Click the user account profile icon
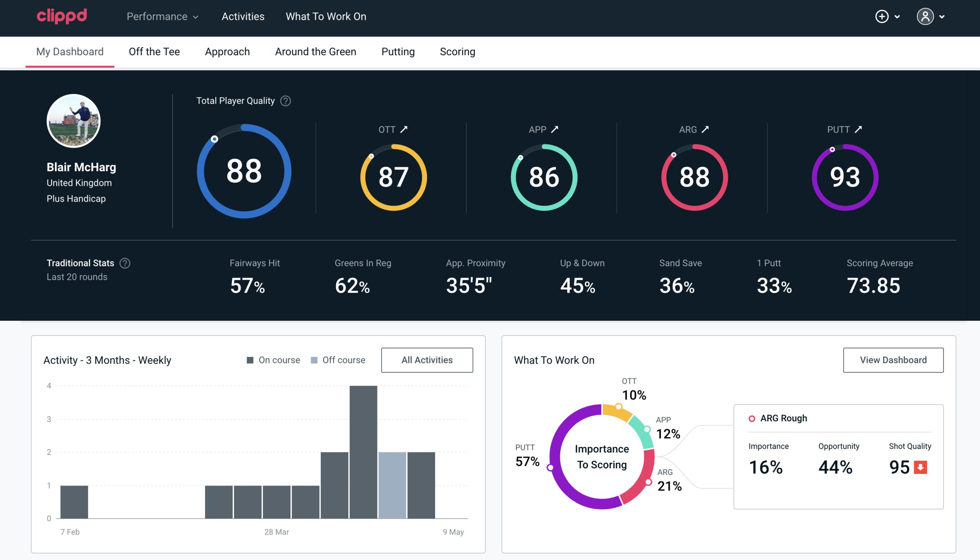Image resolution: width=980 pixels, height=560 pixels. click(x=925, y=16)
